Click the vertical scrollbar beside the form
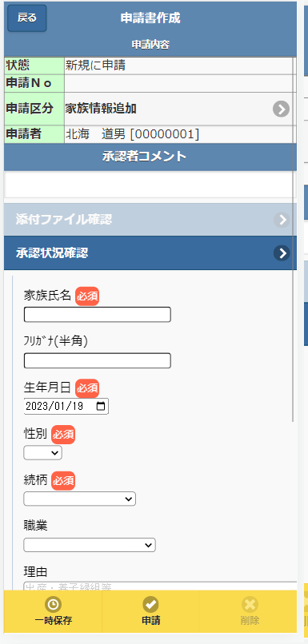Screen dimensions: 308x644 293,240
